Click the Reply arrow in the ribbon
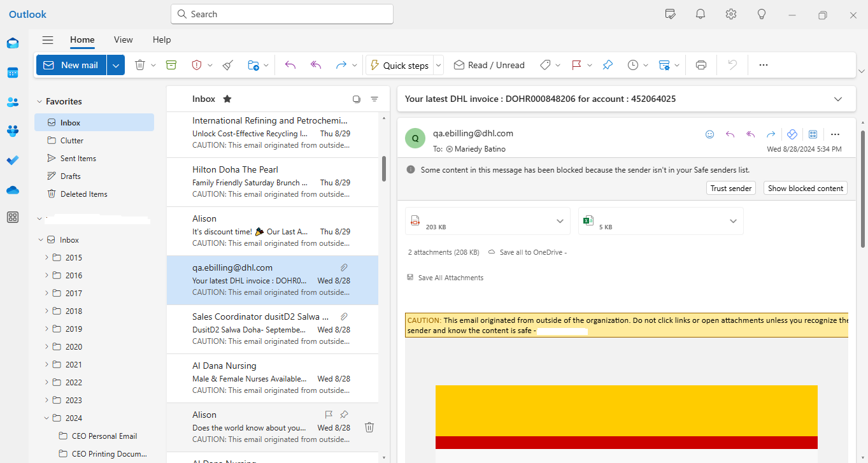The width and height of the screenshot is (868, 463). [290, 65]
